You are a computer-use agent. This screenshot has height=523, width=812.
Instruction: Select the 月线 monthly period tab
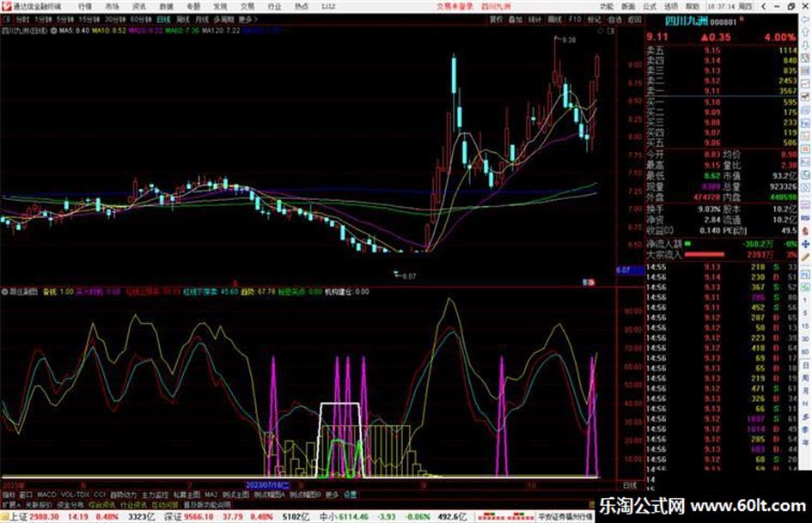click(201, 19)
